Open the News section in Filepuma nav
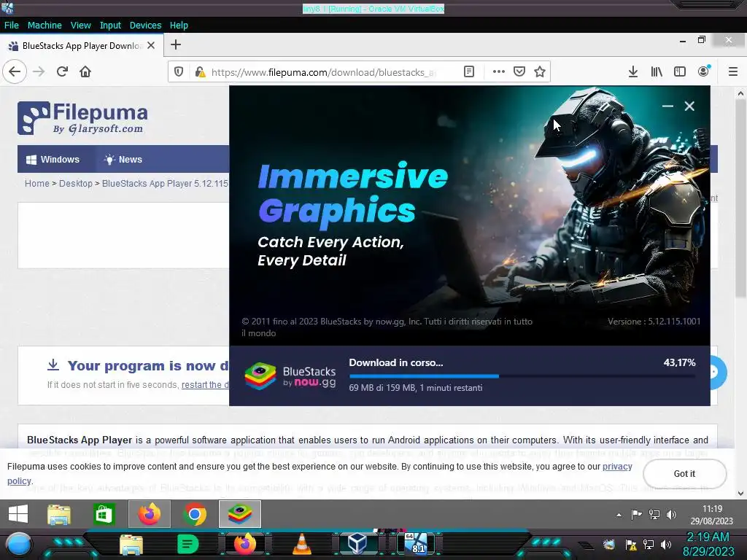 [123, 160]
